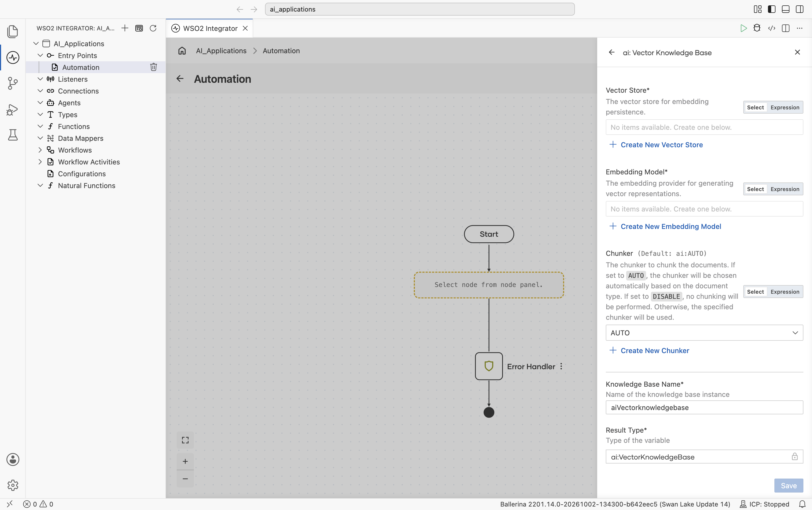Image resolution: width=812 pixels, height=510 pixels.
Task: Click the home icon in breadcrumb
Action: click(x=182, y=51)
